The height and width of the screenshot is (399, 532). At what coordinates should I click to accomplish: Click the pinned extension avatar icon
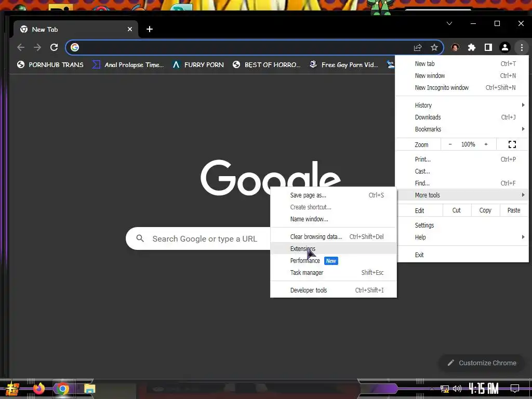[x=455, y=47]
